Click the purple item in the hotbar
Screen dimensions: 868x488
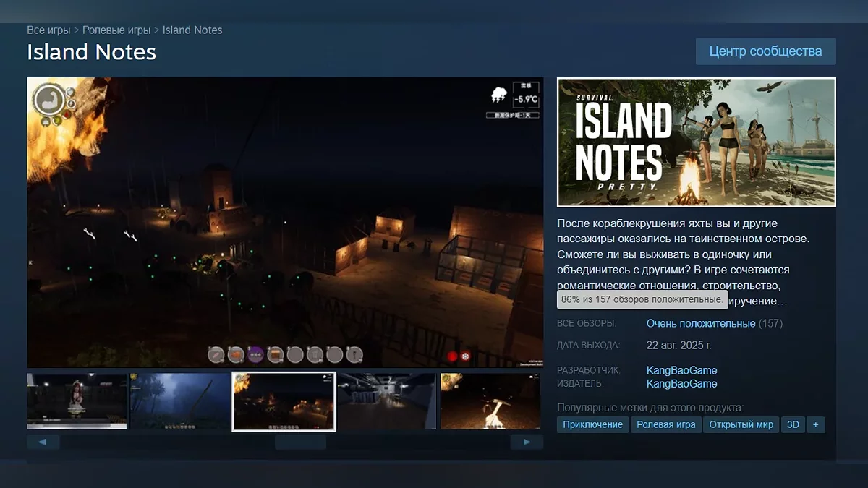pos(255,355)
